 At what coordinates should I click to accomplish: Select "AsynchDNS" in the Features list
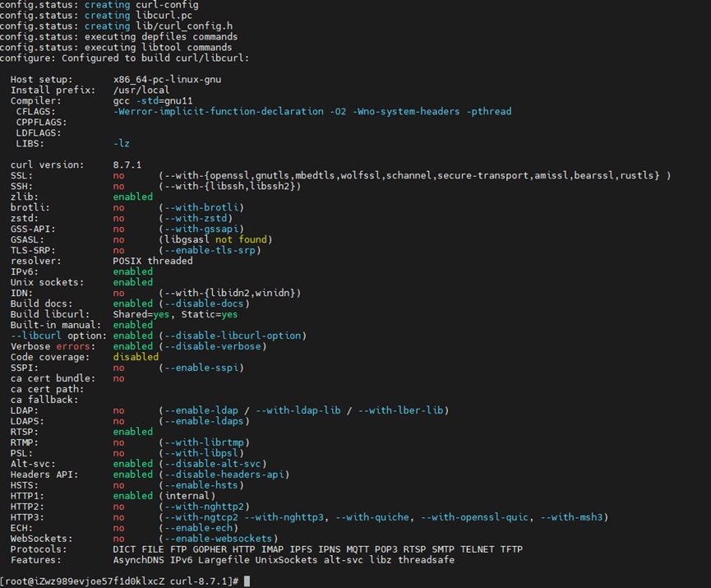[138, 560]
